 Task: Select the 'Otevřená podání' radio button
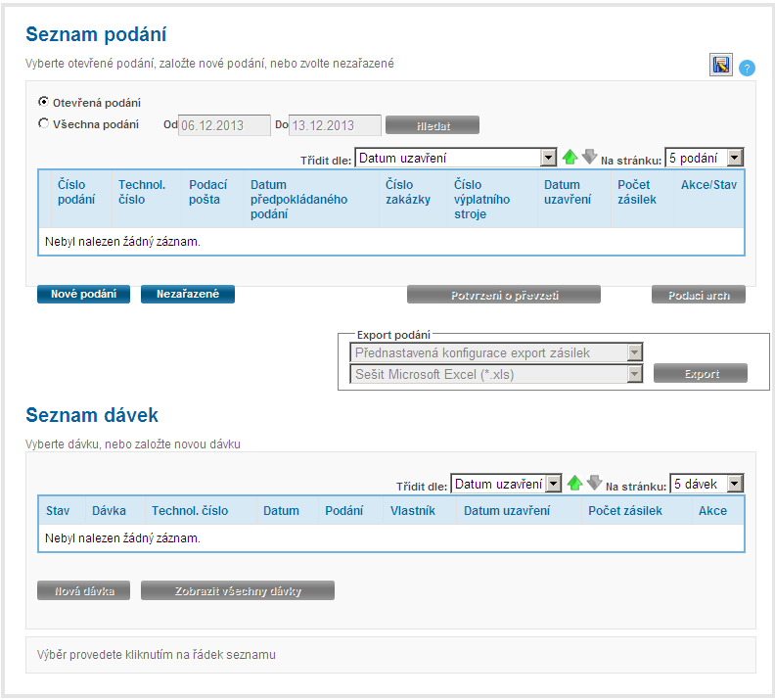pos(43,102)
